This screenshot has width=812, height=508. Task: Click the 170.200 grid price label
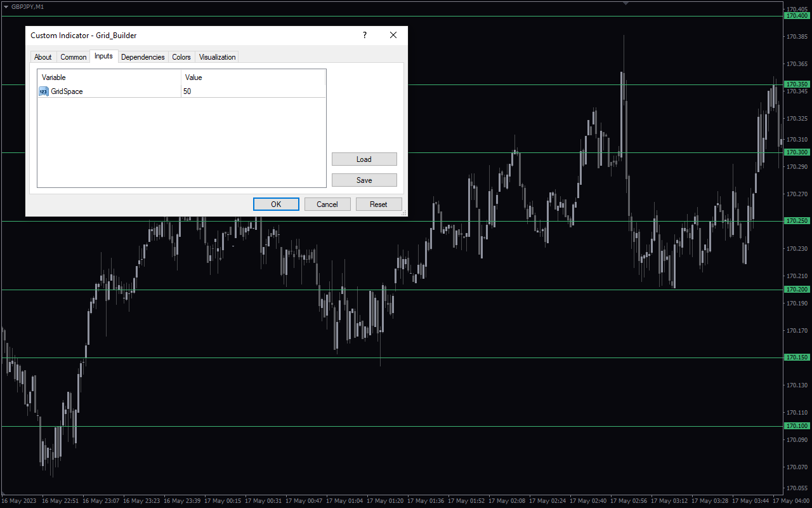pos(797,290)
